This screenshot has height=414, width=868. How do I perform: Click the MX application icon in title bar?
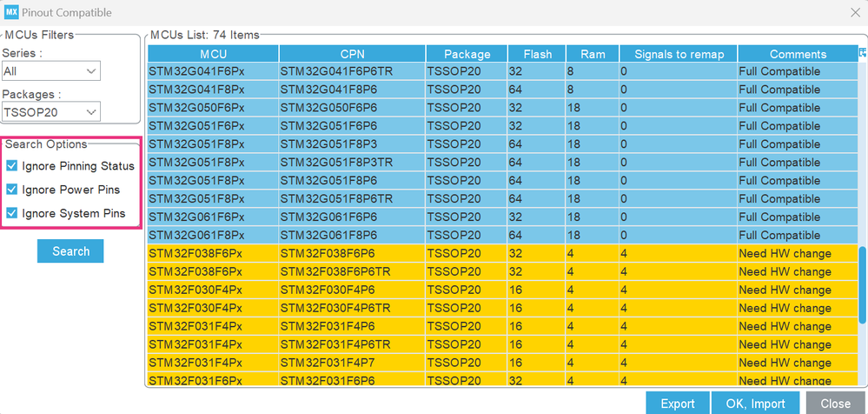(x=11, y=12)
